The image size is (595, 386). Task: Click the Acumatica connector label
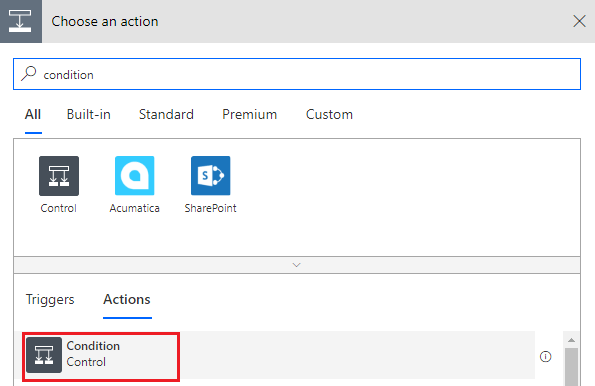[135, 208]
